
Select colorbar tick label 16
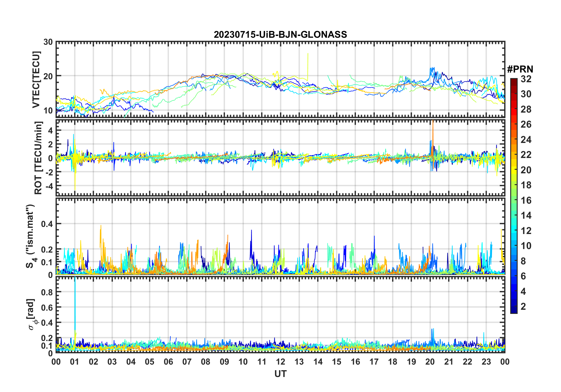tap(526, 200)
